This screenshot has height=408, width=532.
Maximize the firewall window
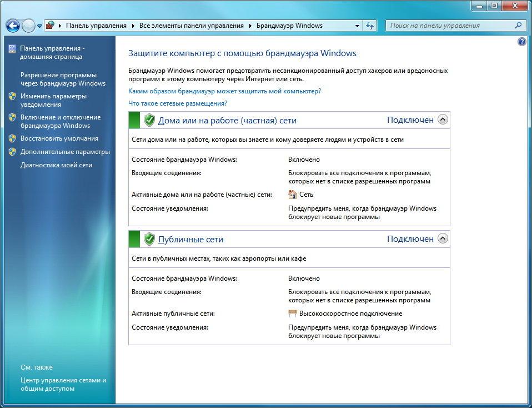point(494,5)
